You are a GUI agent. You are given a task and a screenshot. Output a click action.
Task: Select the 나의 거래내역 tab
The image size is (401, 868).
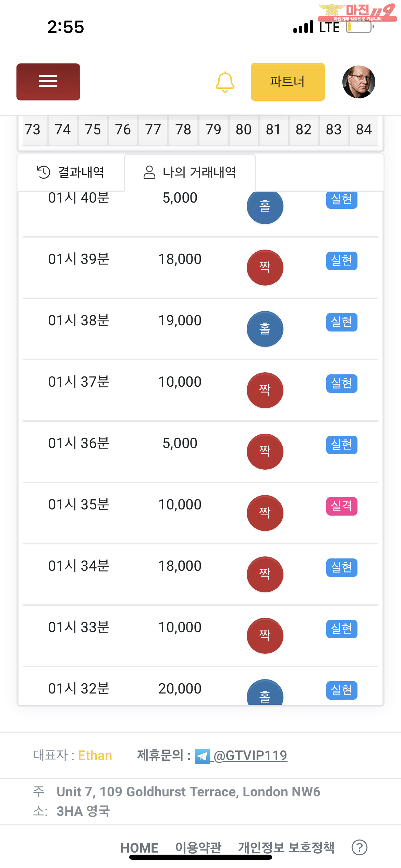coord(190,172)
